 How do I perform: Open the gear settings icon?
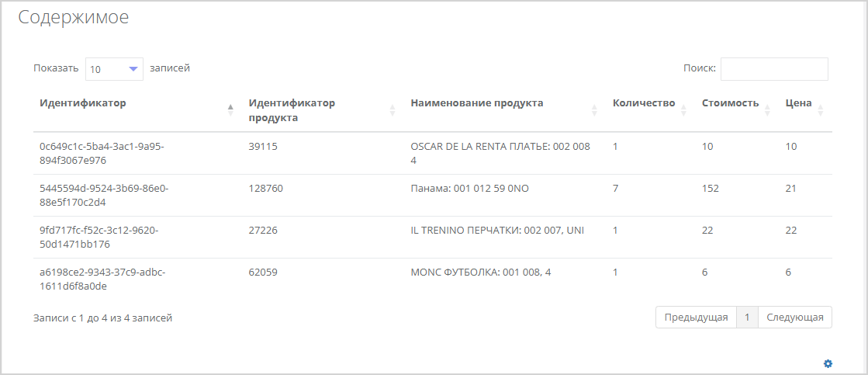coord(828,363)
